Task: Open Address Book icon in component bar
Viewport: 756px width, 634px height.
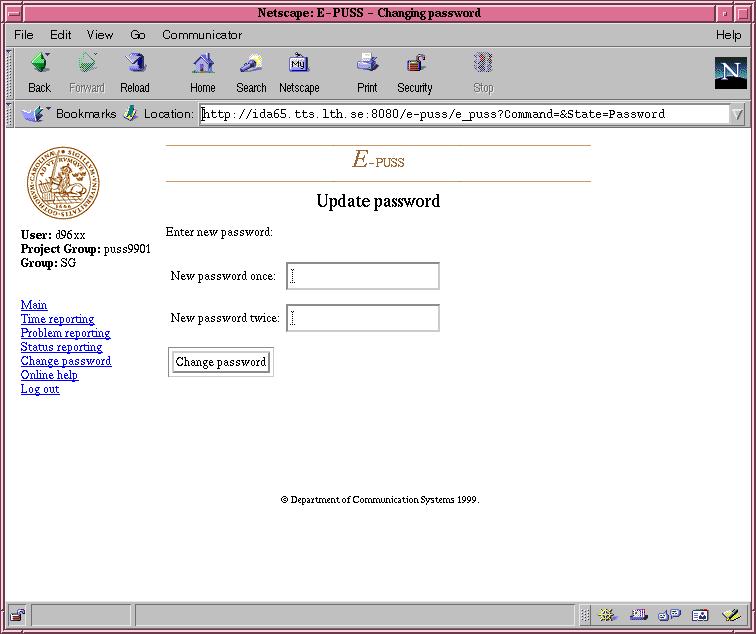Action: pos(700,615)
